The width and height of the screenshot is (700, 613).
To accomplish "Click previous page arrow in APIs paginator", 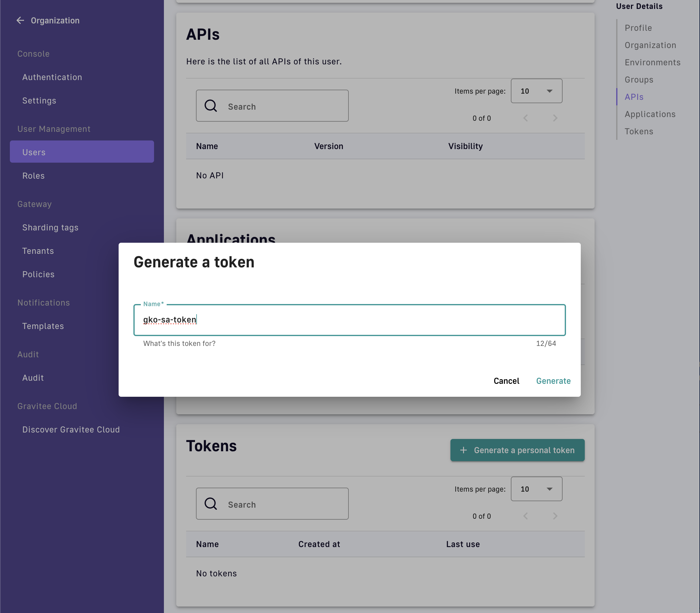I will [526, 118].
